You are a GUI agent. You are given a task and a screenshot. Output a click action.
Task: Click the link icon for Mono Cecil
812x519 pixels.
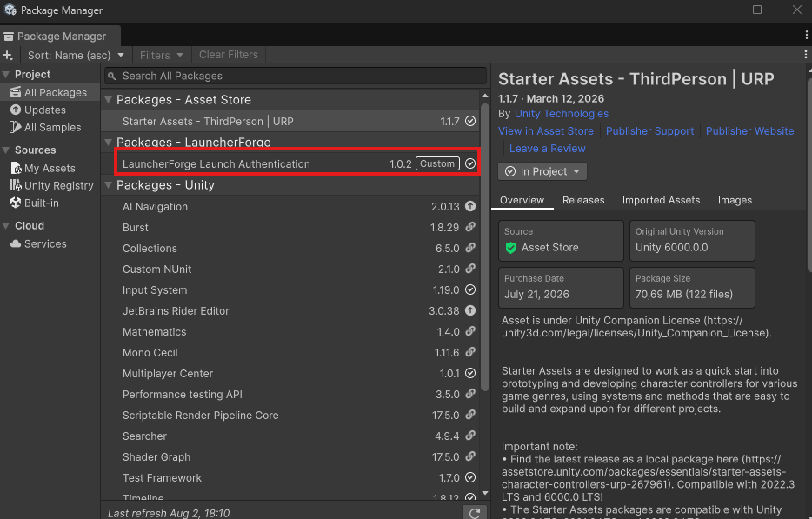(x=470, y=352)
